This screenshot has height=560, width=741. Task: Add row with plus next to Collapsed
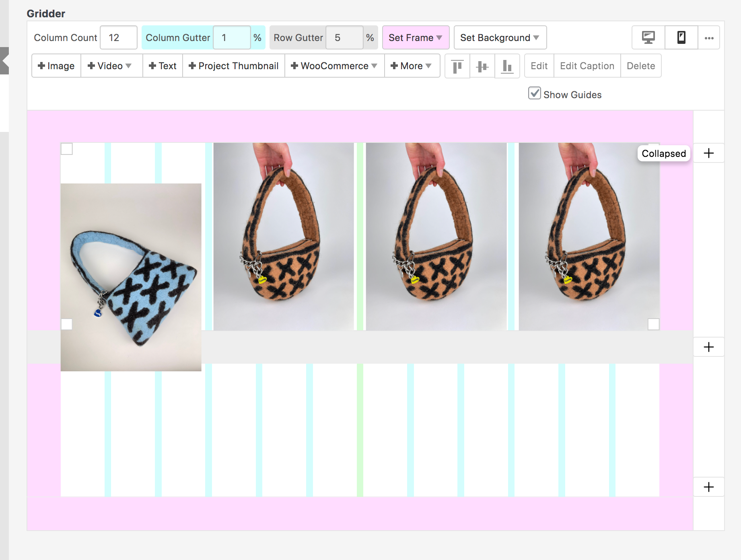click(x=708, y=153)
